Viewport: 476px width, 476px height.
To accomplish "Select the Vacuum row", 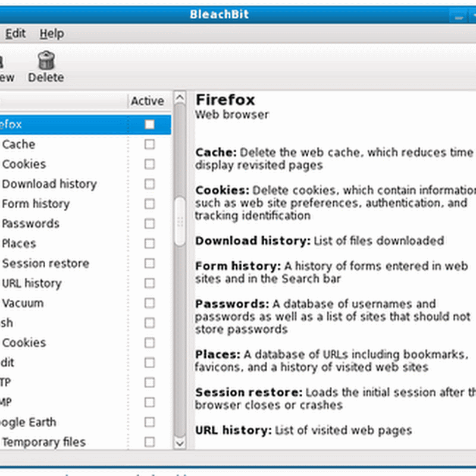I will (86, 303).
